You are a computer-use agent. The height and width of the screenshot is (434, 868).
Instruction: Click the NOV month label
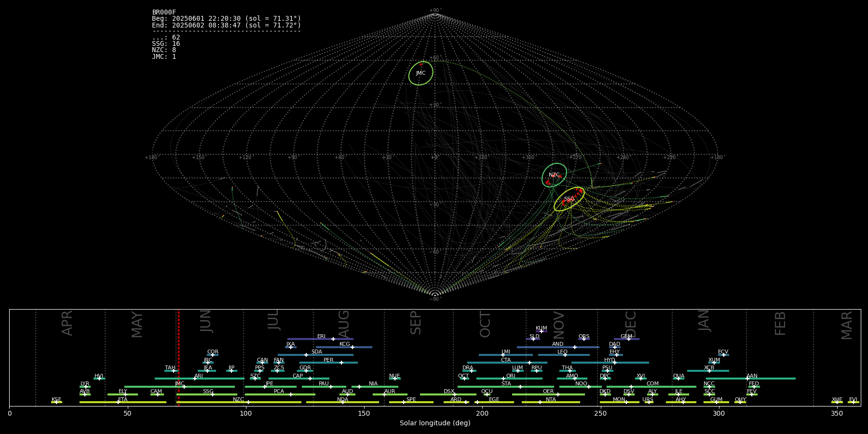[x=558, y=325]
